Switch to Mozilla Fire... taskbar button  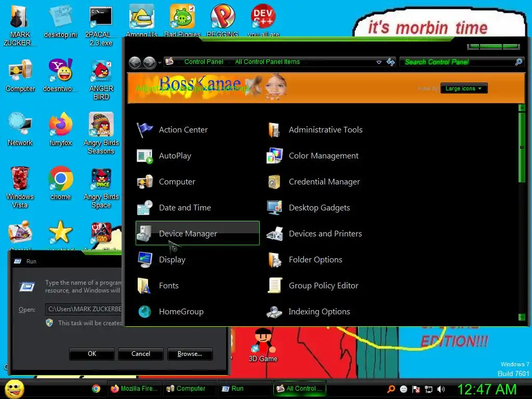click(135, 389)
